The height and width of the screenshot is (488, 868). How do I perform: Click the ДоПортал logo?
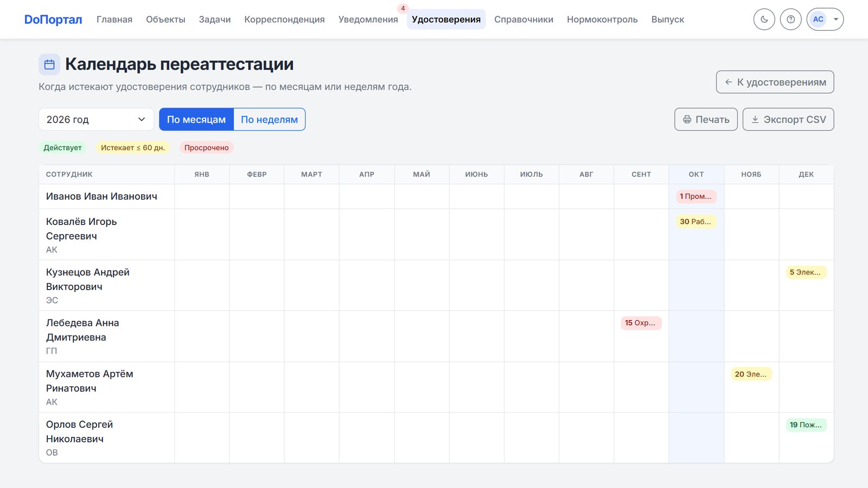point(53,20)
